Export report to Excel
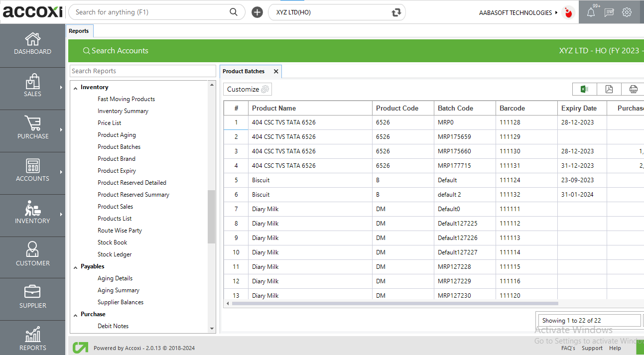644x355 pixels. [x=584, y=89]
